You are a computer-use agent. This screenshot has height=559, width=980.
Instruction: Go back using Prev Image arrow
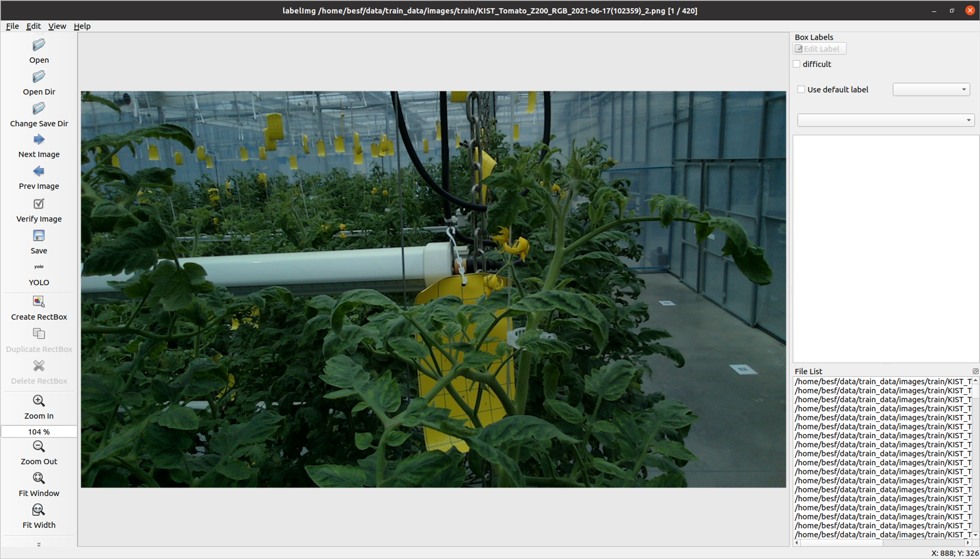tap(39, 171)
